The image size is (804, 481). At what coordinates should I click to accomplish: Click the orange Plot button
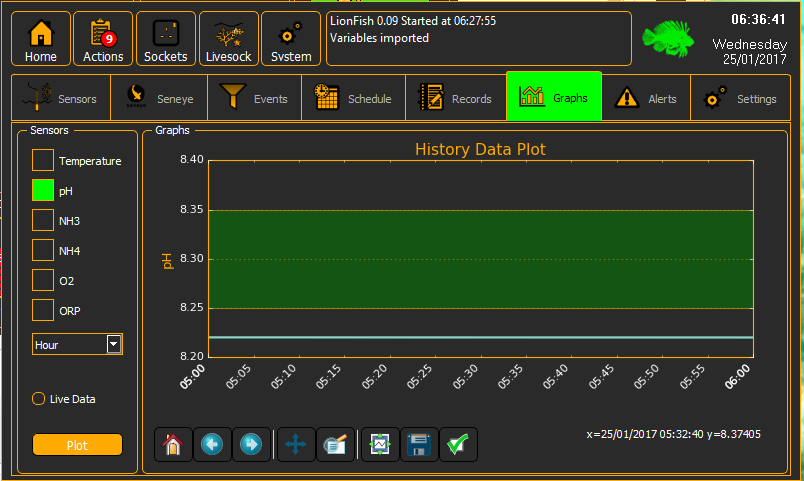pos(77,445)
